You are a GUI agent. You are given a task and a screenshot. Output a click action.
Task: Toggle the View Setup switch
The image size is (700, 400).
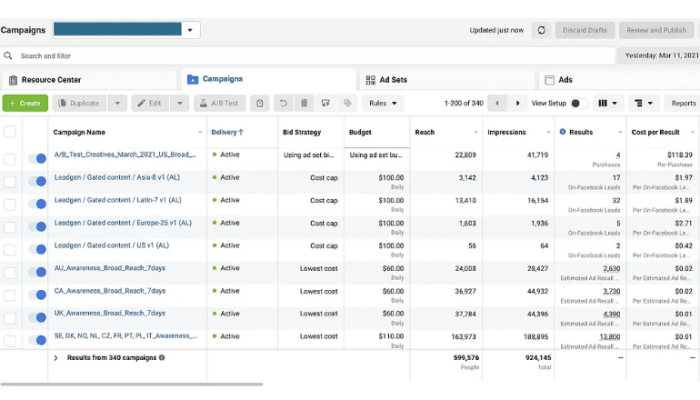pos(578,103)
